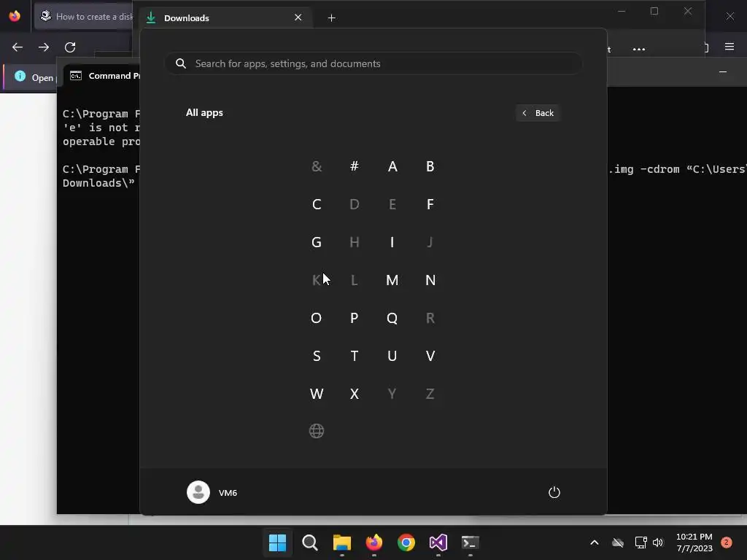Open the globe language group
Image resolution: width=747 pixels, height=560 pixels.
pos(317,431)
